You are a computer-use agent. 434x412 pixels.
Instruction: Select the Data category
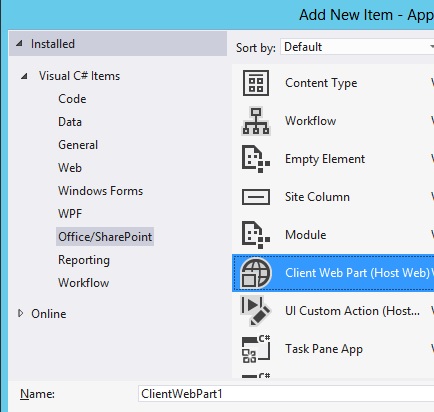click(70, 122)
